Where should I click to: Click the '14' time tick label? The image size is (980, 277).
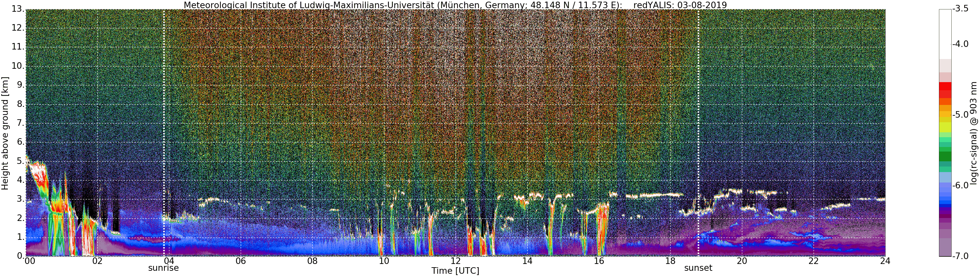527,261
